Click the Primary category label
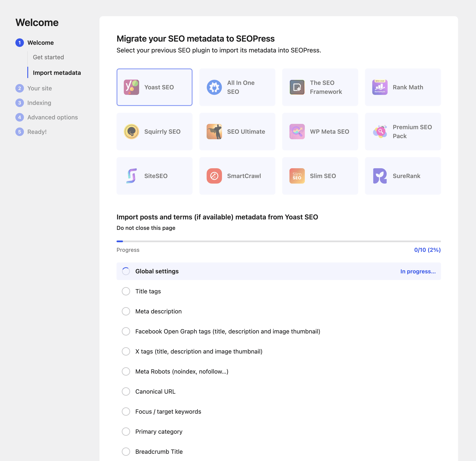476x461 pixels. point(159,432)
